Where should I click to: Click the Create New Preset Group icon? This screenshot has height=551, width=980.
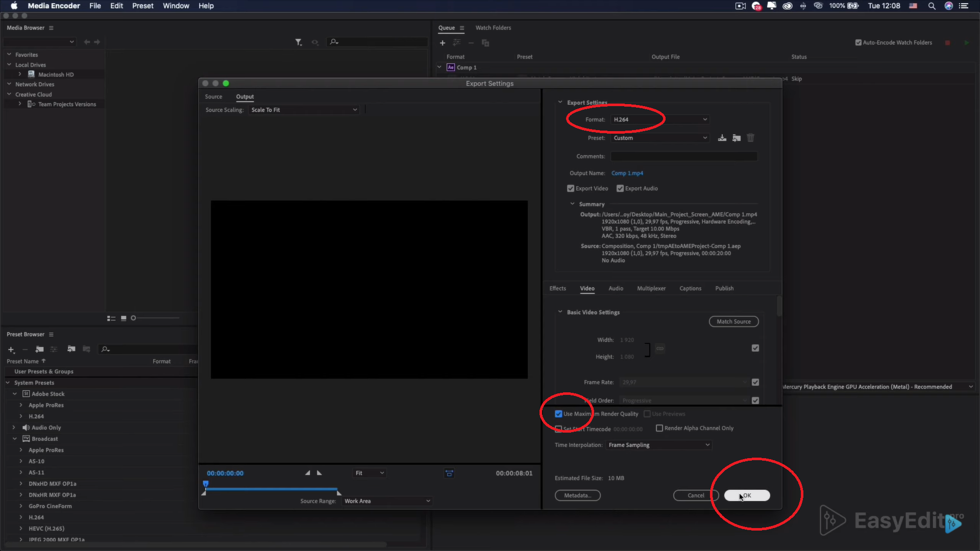(39, 349)
